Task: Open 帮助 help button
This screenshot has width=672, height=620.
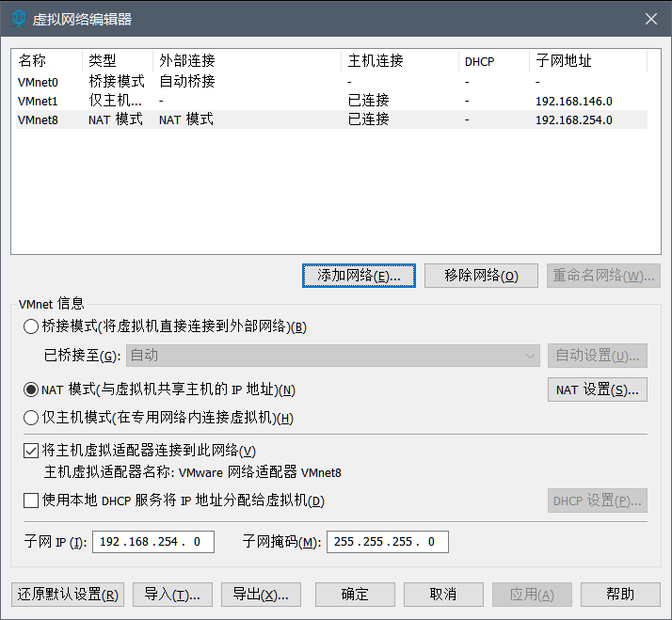Action: click(620, 595)
